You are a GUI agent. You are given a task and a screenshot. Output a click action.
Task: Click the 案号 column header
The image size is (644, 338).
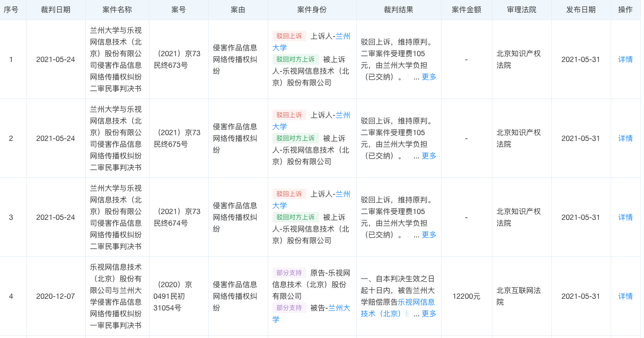point(179,10)
